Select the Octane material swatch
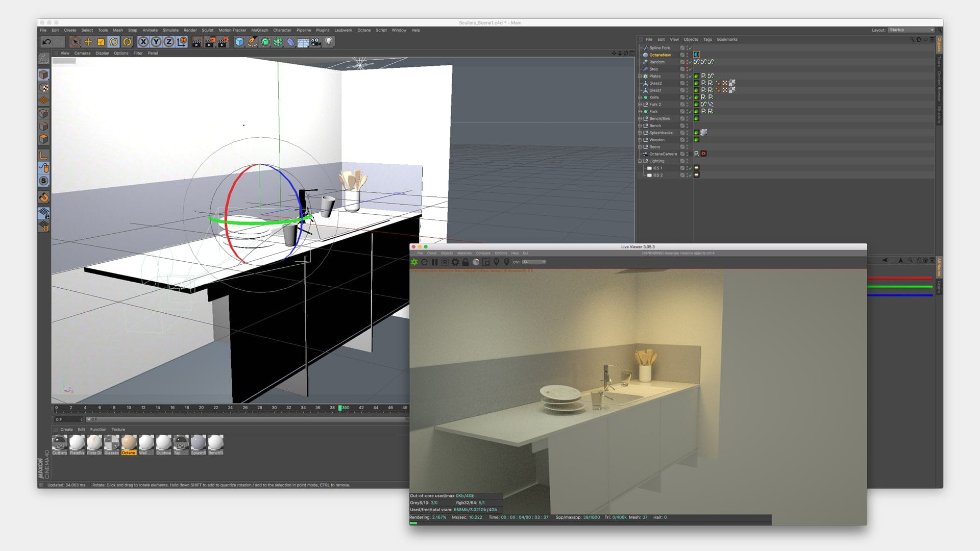980x551 pixels. coord(129,445)
